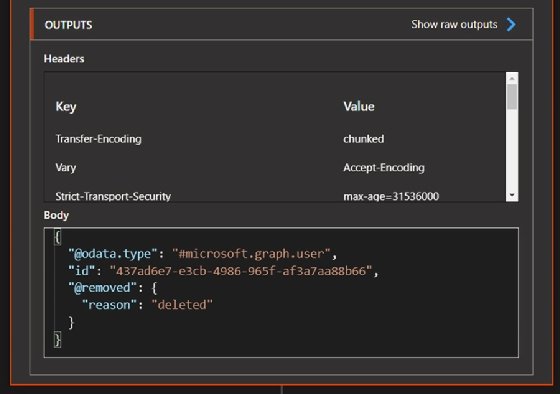
Task: Select the Body label
Action: (56, 215)
